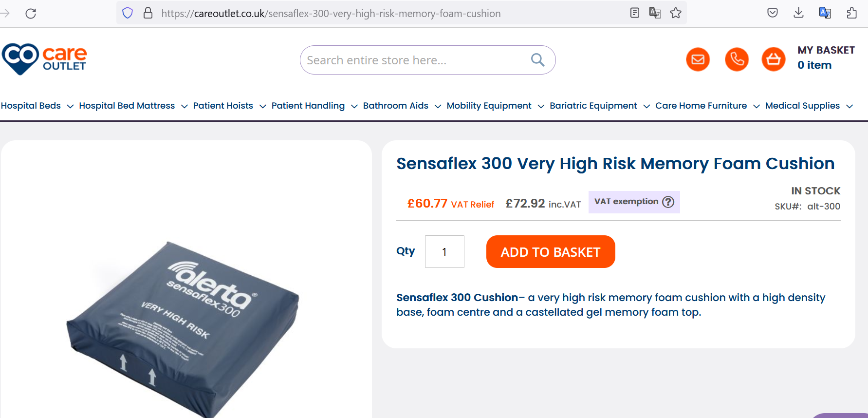868x418 pixels.
Task: Toggle reader view icon in address bar
Action: [634, 13]
